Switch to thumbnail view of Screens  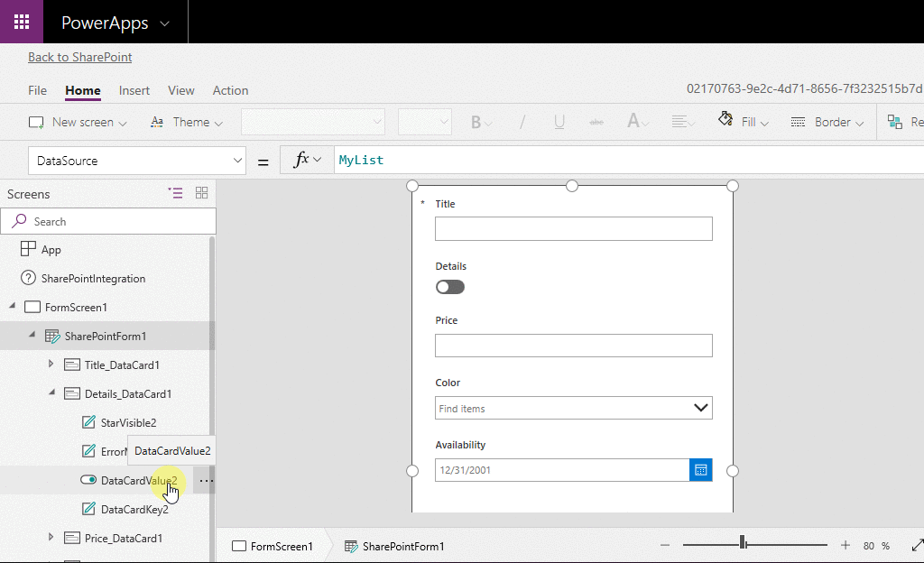click(201, 193)
